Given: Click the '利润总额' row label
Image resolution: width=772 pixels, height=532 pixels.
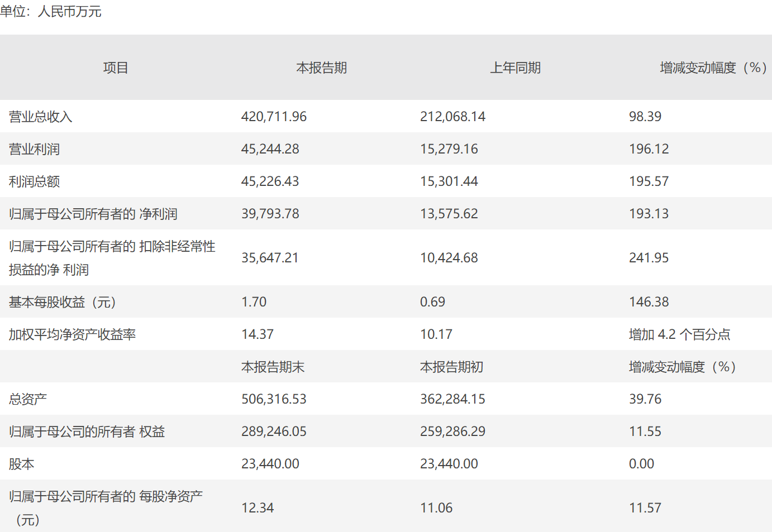Looking at the screenshot, I should [x=34, y=181].
